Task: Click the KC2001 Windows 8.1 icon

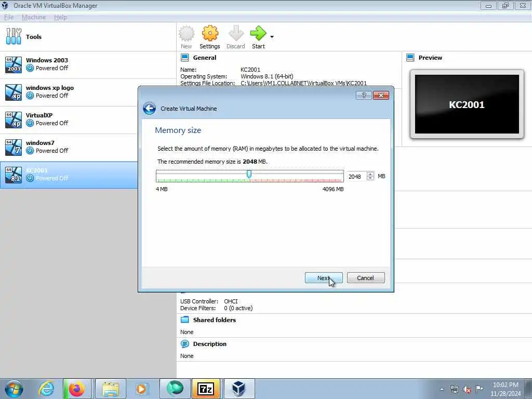Action: pos(14,175)
